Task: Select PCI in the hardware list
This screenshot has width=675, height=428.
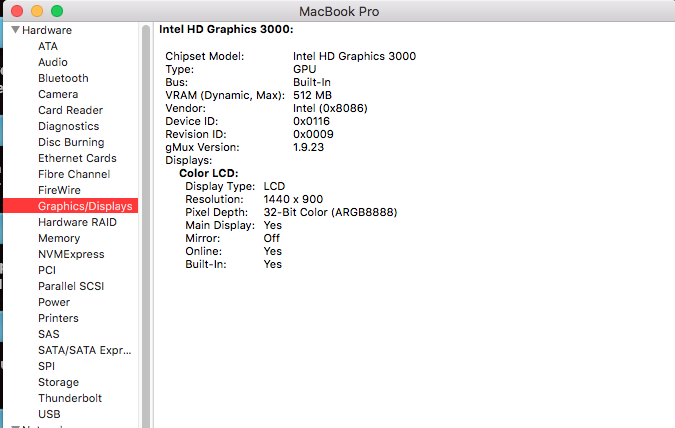Action: pos(47,270)
